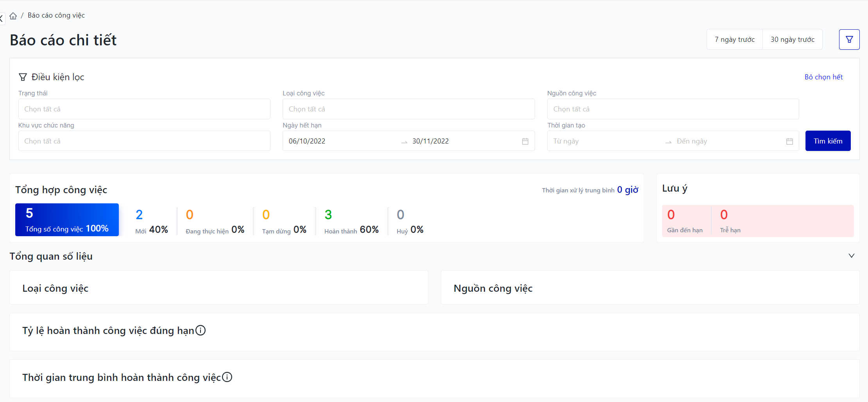Open the Loại công việc dropdown
Screen dimensions: 868x402
(408, 109)
